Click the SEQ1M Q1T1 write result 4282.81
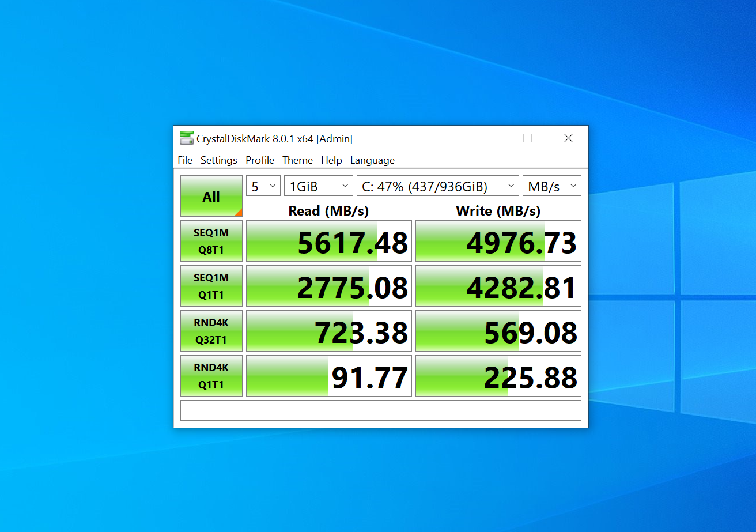The image size is (756, 532). (x=498, y=286)
